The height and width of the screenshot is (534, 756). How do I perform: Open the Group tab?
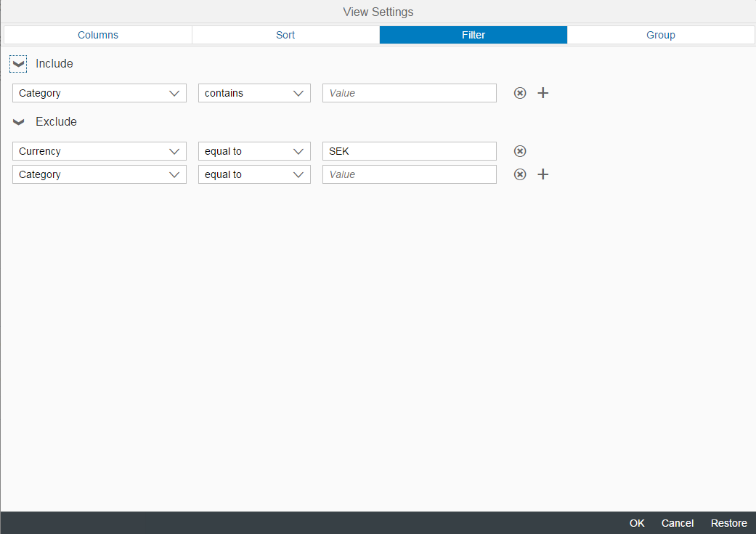[661, 35]
